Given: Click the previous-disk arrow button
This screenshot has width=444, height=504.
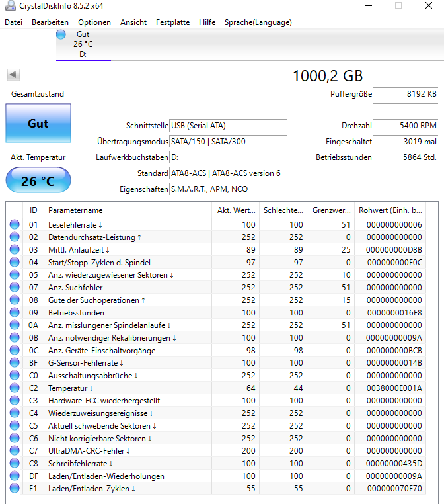Looking at the screenshot, I should pos(13,75).
